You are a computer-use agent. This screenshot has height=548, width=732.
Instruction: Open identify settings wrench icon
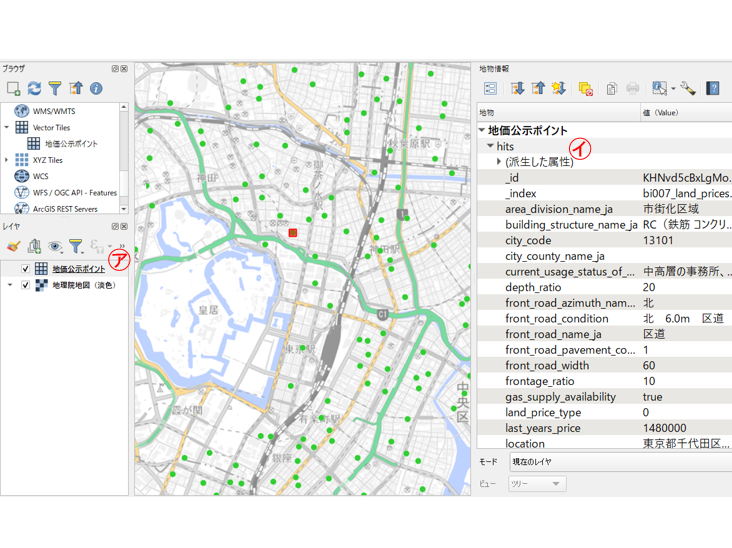688,89
